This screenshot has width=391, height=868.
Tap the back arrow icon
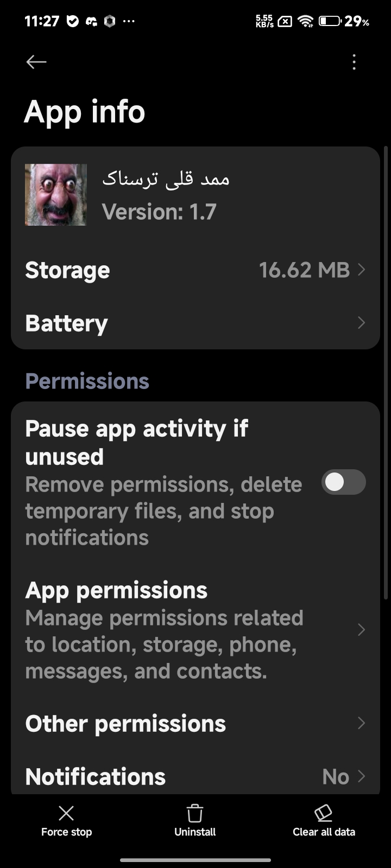click(36, 62)
